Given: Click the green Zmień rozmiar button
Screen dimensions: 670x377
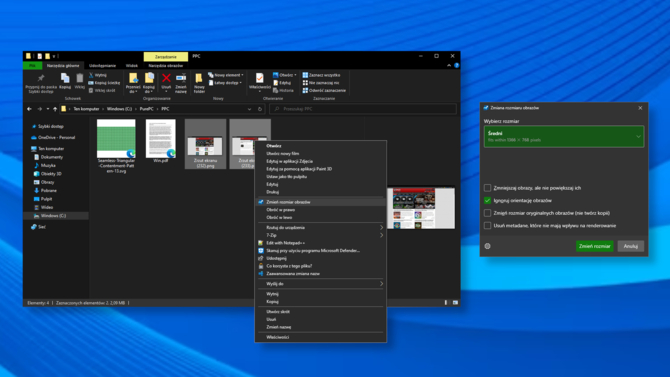Looking at the screenshot, I should (x=594, y=246).
